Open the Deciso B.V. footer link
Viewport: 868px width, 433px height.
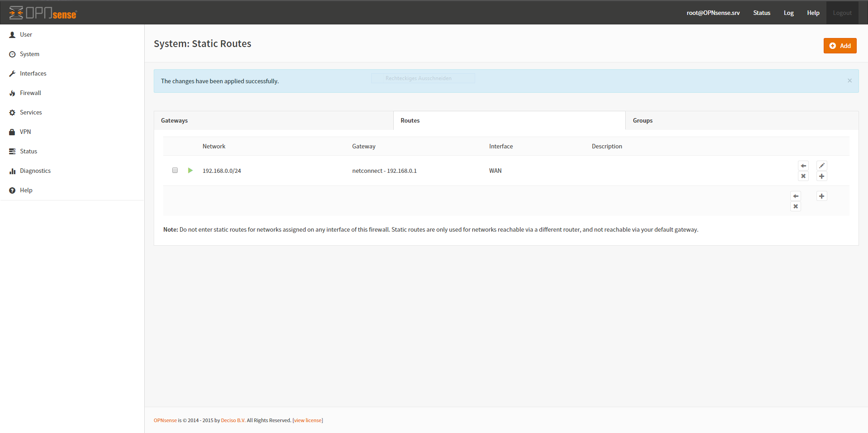tap(233, 420)
